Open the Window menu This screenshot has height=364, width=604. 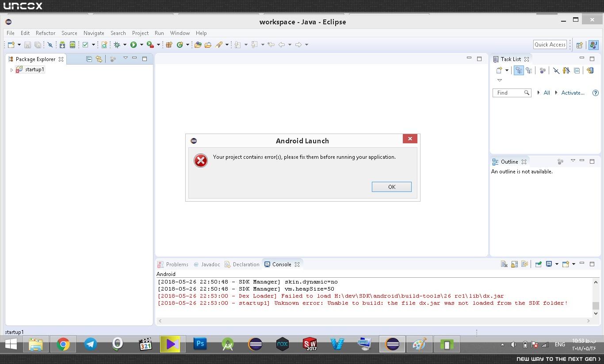(180, 33)
